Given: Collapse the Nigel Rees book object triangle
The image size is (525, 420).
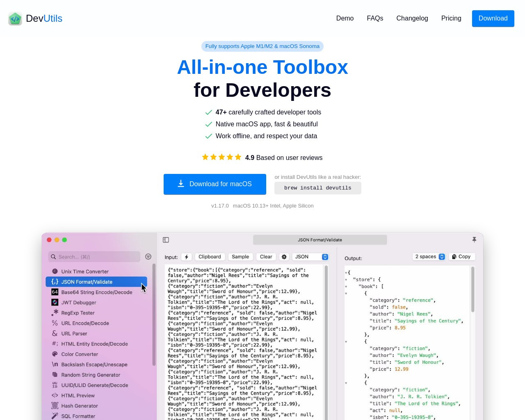Looking at the screenshot, I should (346, 294).
